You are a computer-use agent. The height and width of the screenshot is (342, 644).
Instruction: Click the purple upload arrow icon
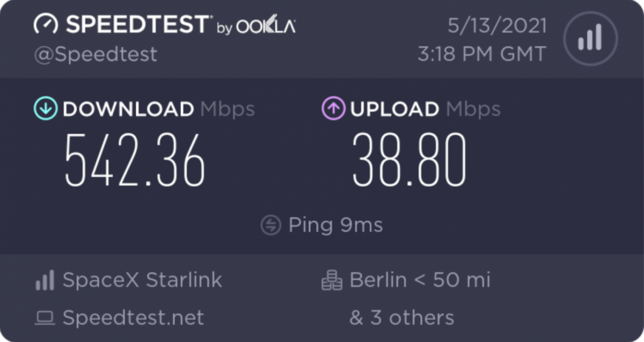(333, 109)
